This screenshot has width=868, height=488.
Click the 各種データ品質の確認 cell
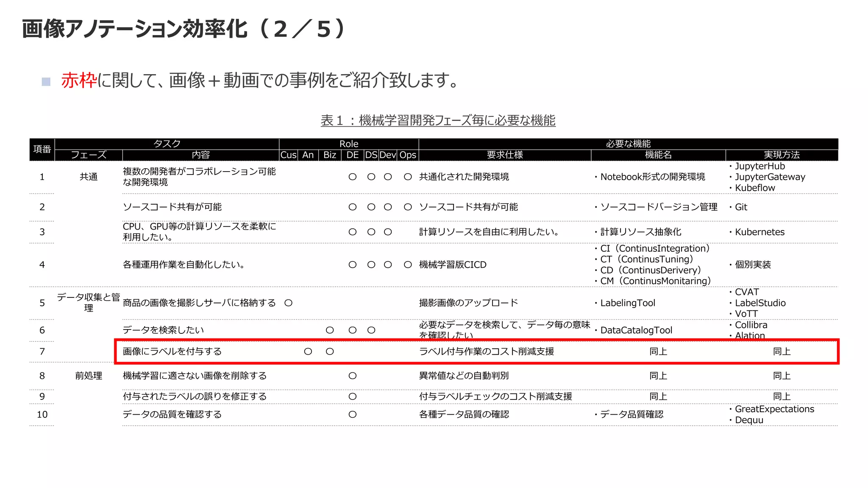[464, 414]
